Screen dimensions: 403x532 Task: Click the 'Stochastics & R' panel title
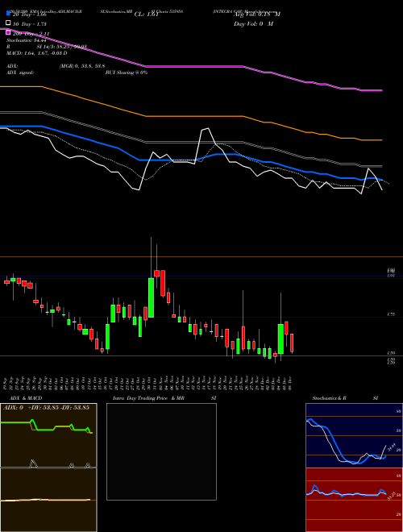point(329,398)
